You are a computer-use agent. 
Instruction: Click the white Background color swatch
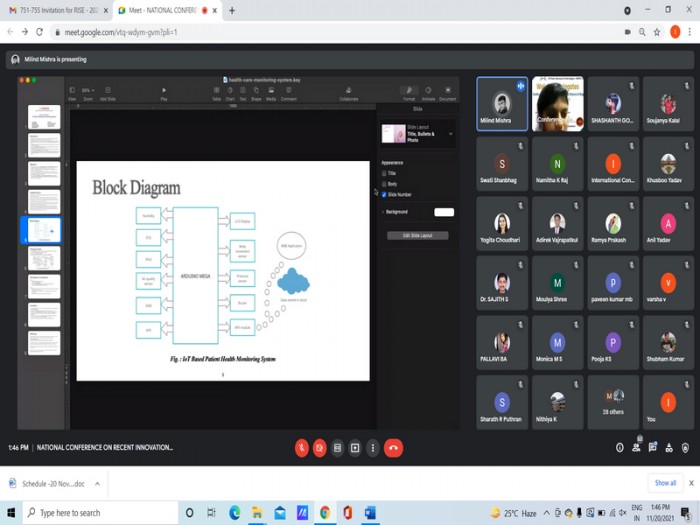tap(444, 212)
